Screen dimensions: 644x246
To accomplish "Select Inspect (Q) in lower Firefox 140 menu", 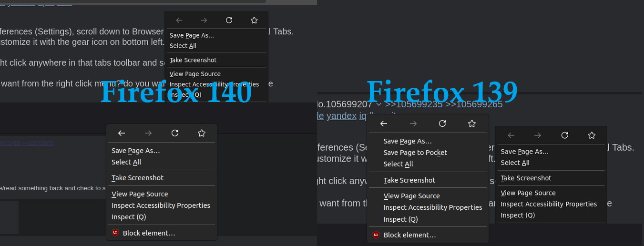I will pyautogui.click(x=129, y=217).
